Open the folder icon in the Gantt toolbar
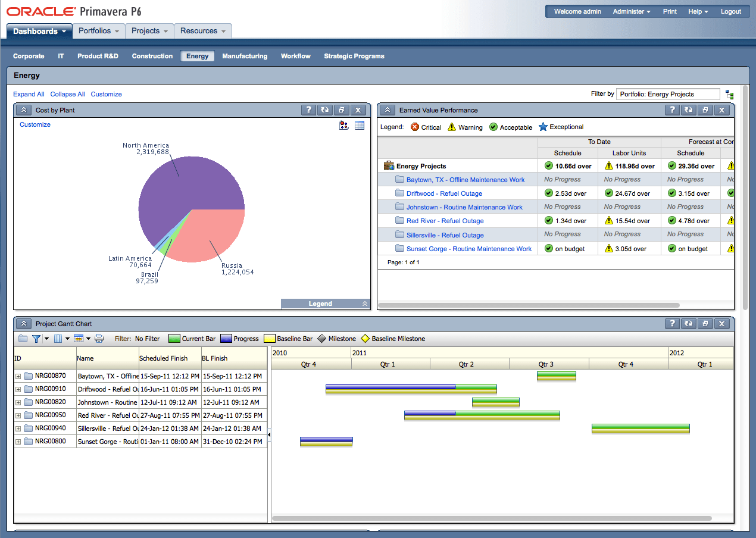This screenshot has width=756, height=538. pos(23,338)
